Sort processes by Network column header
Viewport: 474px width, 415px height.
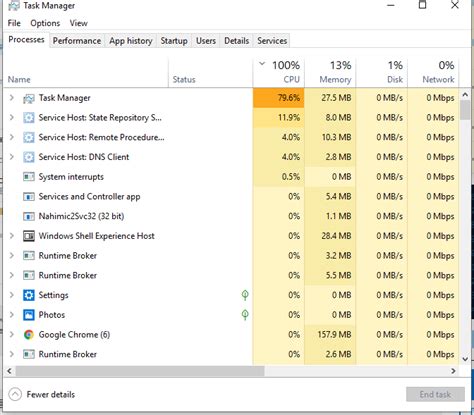click(x=433, y=72)
